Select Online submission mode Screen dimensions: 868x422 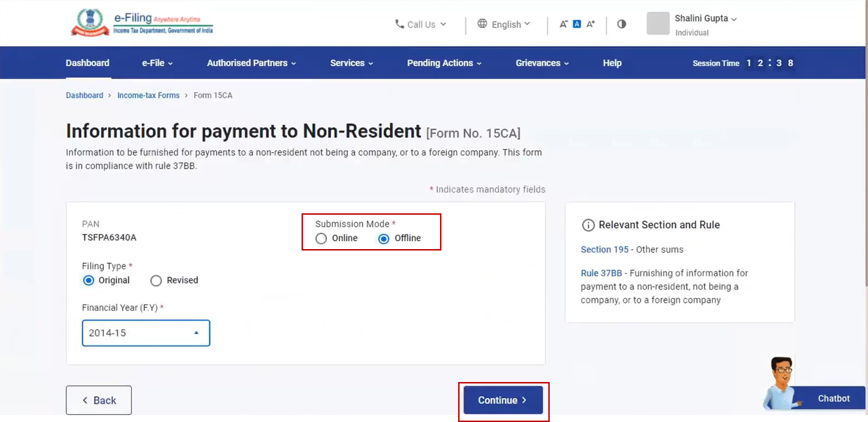pyautogui.click(x=321, y=238)
